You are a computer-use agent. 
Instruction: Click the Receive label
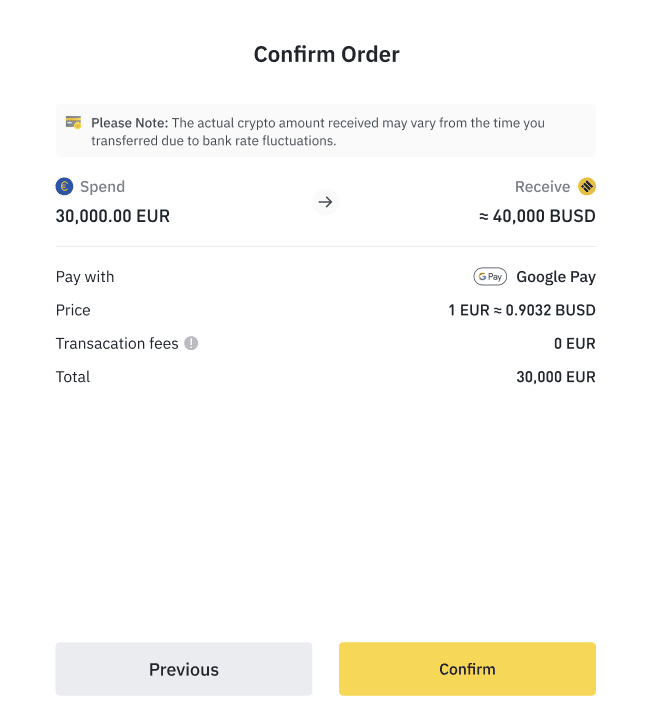coord(542,186)
